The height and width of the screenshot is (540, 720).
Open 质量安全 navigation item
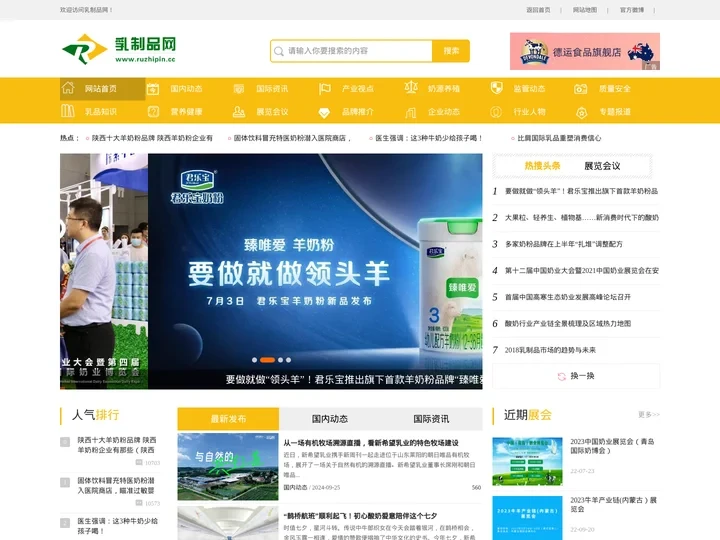(x=615, y=89)
